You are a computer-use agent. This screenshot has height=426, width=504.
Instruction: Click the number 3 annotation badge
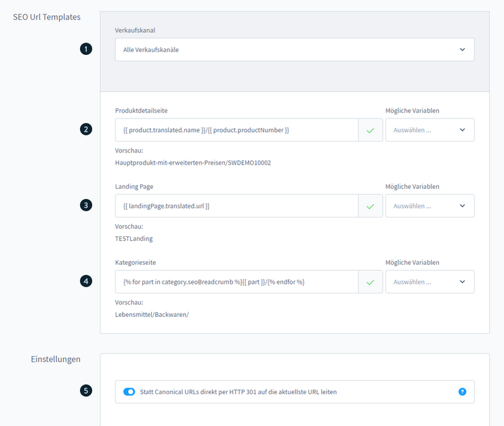coord(85,205)
